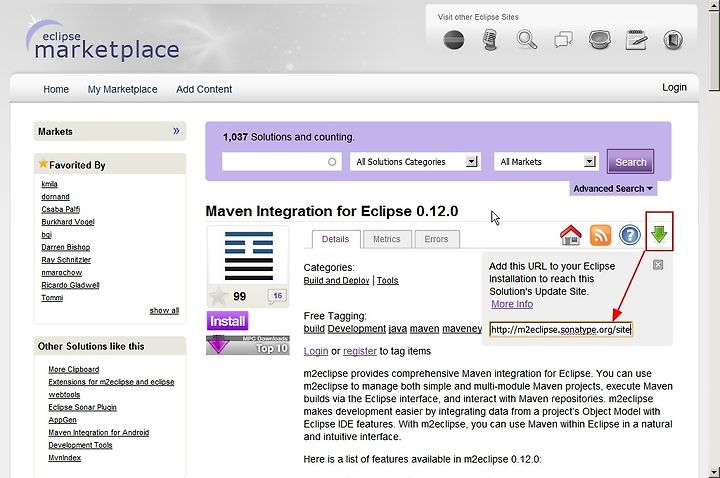Open the Eclipse sphere site icon
The height and width of the screenshot is (478, 720).
tap(454, 40)
